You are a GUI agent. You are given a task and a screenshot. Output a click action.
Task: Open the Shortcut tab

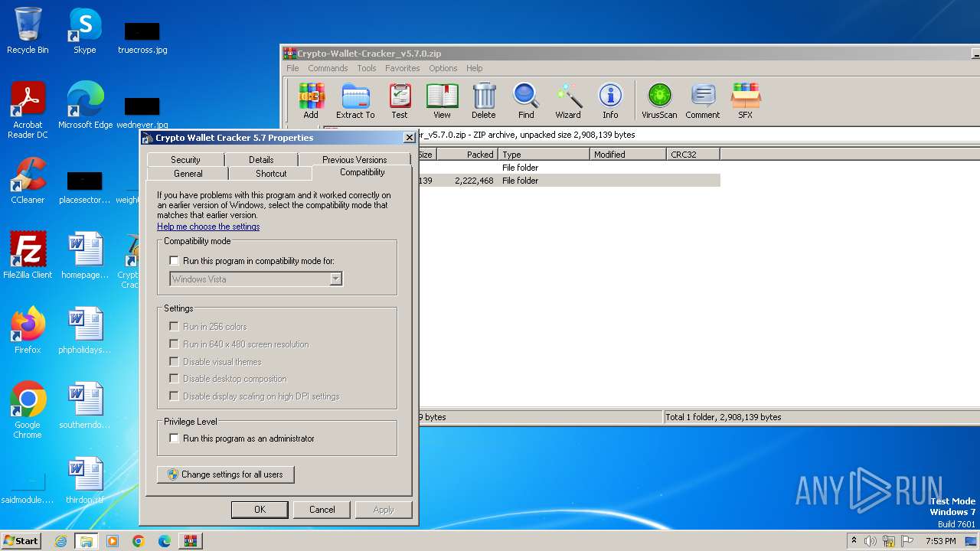(x=271, y=174)
